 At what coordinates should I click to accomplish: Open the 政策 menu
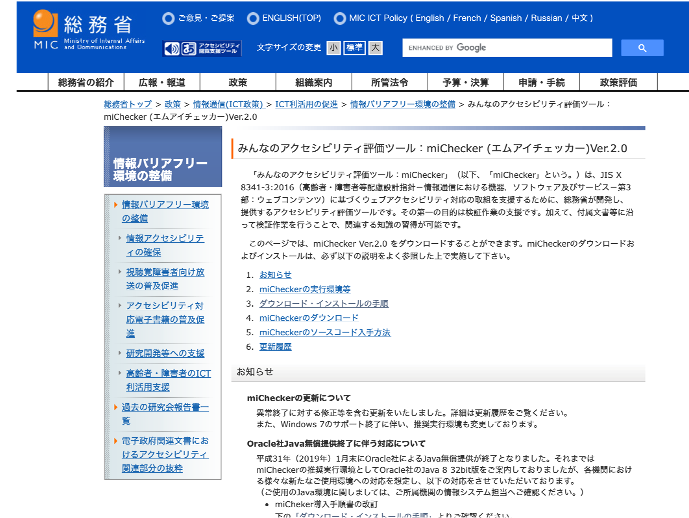tap(238, 82)
